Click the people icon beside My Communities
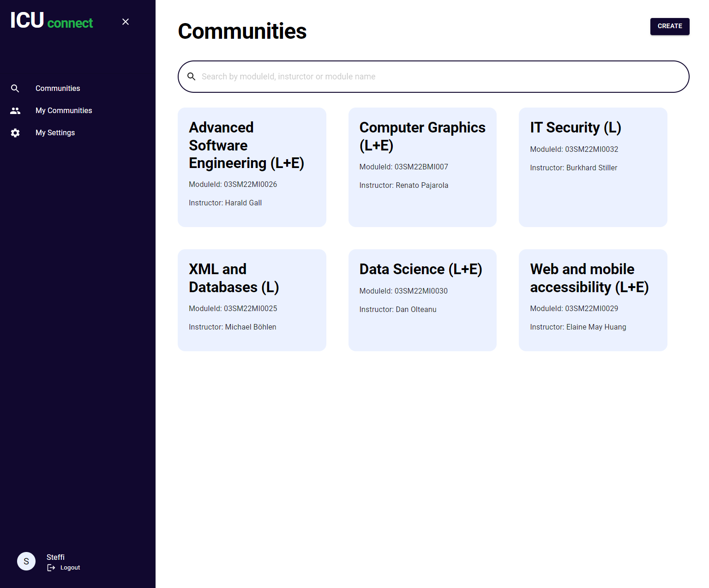The height and width of the screenshot is (588, 709). pyautogui.click(x=15, y=111)
